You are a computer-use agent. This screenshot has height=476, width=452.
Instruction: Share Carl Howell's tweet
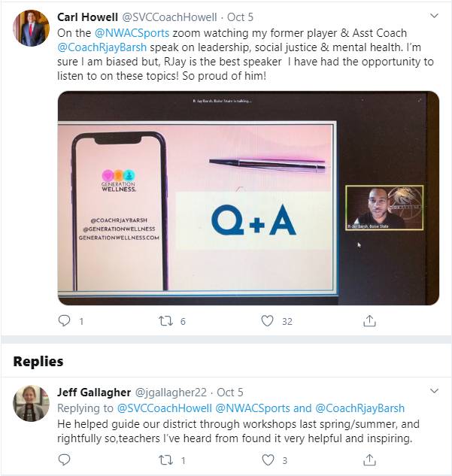click(x=369, y=320)
